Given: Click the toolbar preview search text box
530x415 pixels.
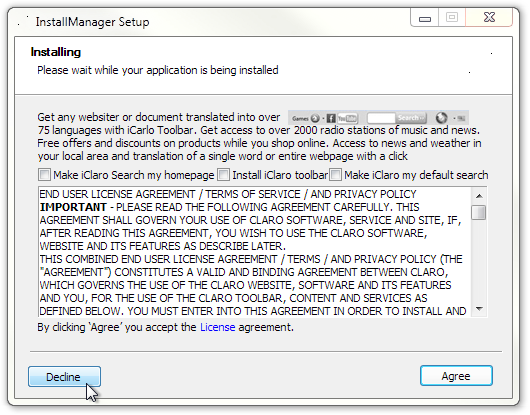Looking at the screenshot, I should 381,118.
